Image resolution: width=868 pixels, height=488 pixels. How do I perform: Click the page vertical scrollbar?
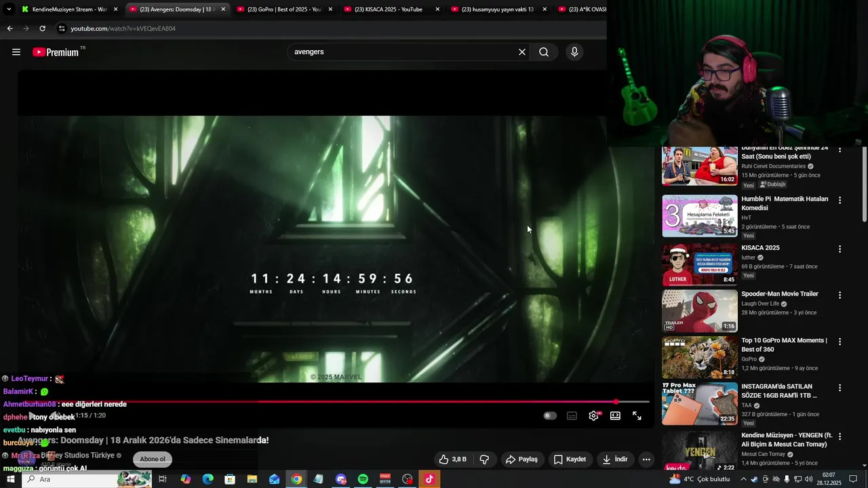[x=864, y=184]
